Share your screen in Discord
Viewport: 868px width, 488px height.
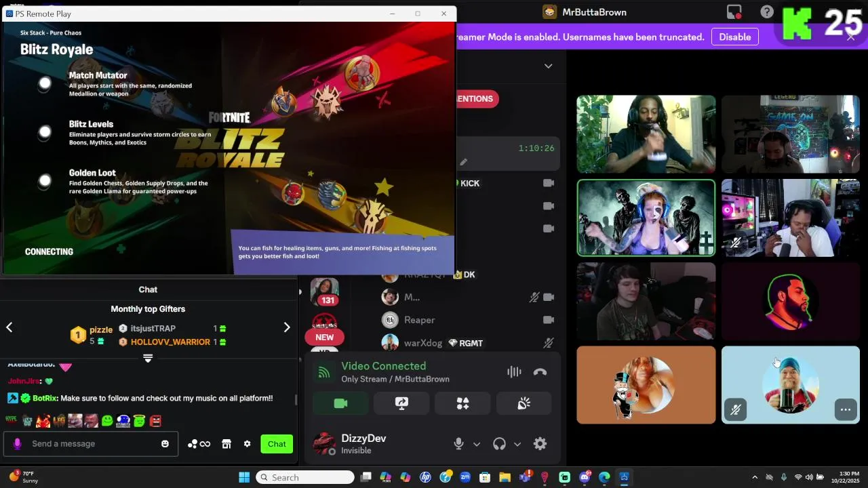(401, 403)
